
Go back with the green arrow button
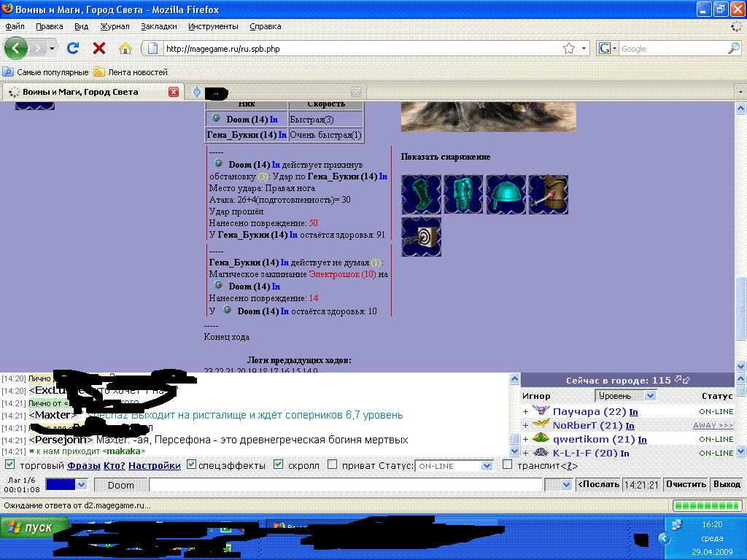pyautogui.click(x=15, y=48)
